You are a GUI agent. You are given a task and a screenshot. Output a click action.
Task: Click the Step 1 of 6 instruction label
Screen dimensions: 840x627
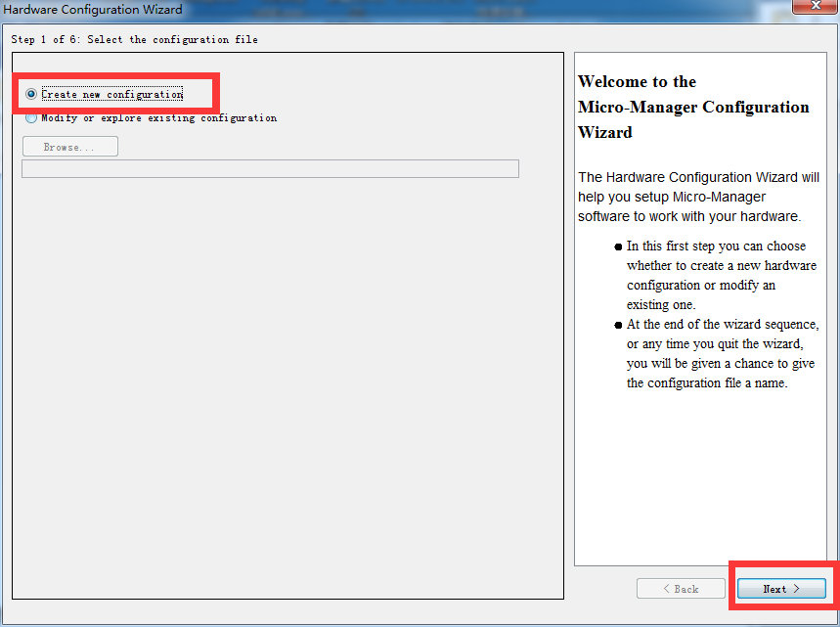coord(135,39)
